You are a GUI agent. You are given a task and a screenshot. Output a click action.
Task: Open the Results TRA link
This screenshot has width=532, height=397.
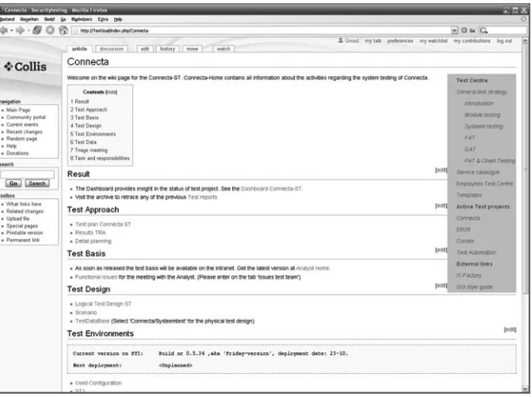tap(90, 232)
